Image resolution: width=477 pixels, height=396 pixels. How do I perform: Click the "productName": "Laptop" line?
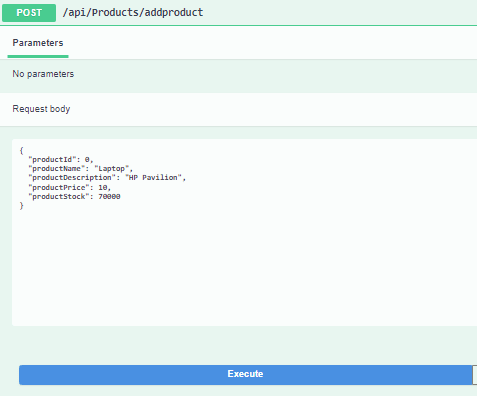point(80,169)
